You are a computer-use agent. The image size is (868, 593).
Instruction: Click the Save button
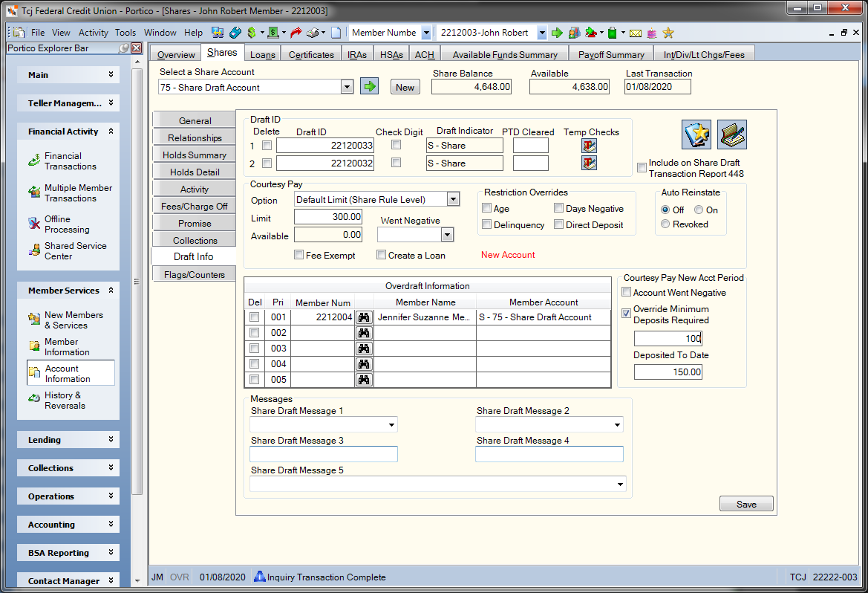click(746, 504)
